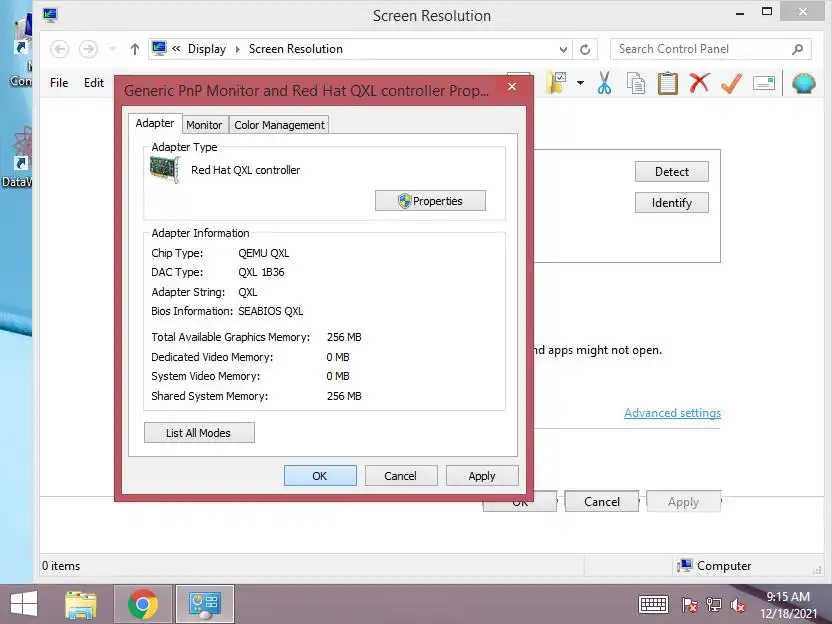Maximize the Screen Resolution window
The image size is (832, 624).
click(767, 11)
